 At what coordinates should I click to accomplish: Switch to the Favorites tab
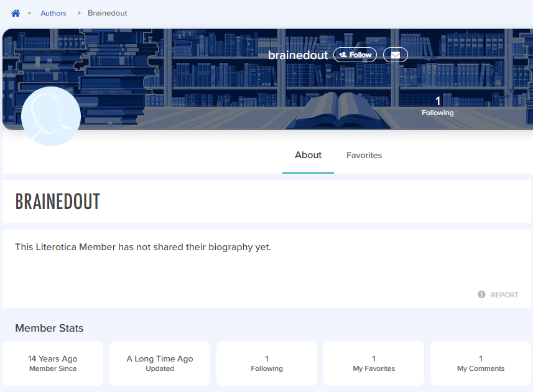tap(364, 156)
